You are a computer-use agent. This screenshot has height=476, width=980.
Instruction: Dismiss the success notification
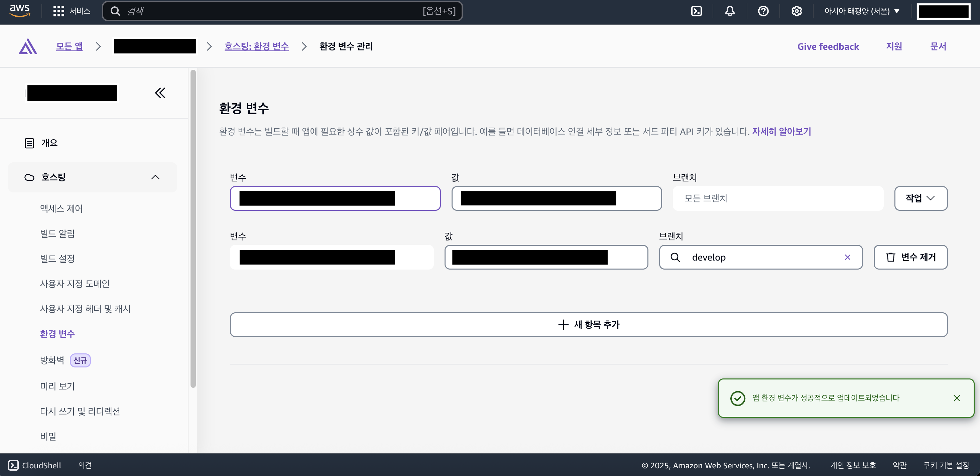pyautogui.click(x=958, y=398)
